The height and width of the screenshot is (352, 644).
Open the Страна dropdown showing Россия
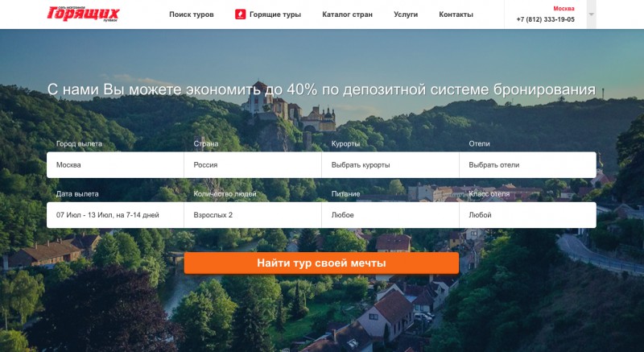point(253,164)
